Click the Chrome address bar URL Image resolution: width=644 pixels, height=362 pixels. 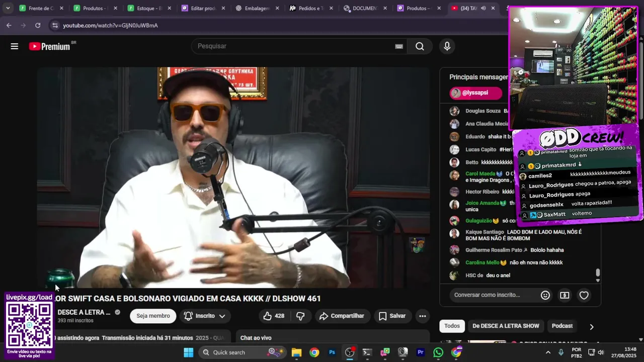(110, 25)
